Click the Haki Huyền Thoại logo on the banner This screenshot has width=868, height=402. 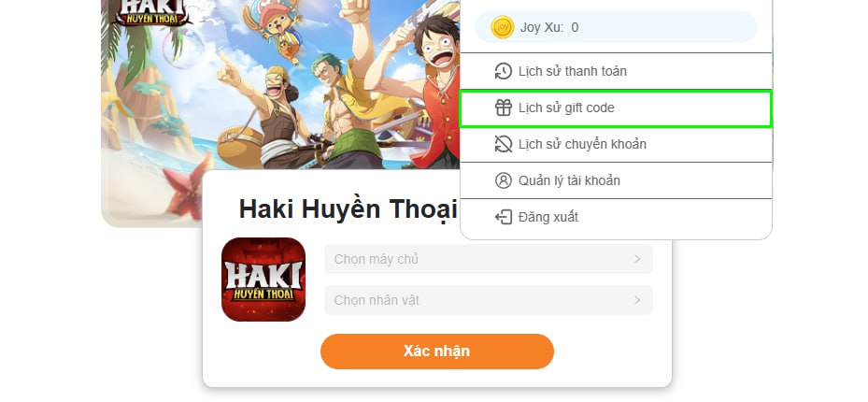tap(152, 12)
